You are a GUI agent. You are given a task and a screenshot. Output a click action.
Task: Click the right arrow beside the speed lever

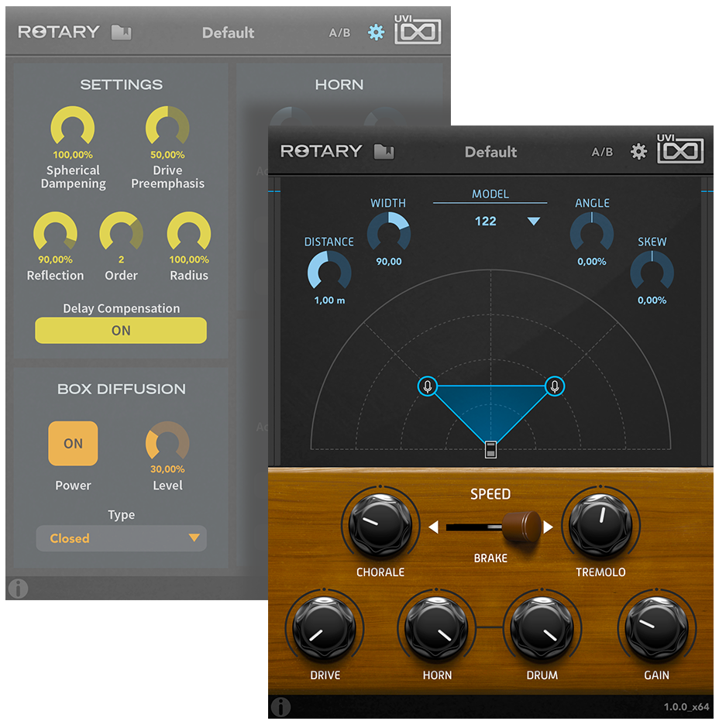[549, 527]
